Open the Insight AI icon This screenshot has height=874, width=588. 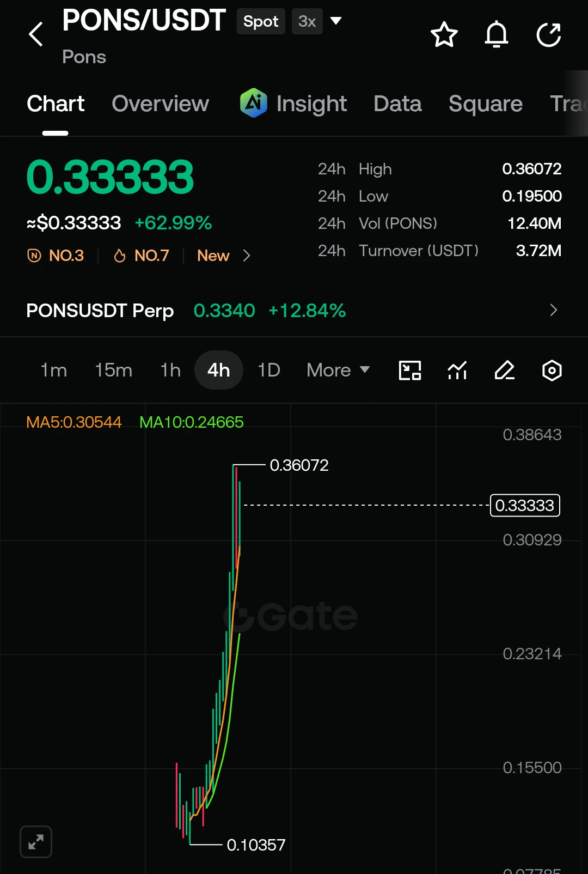click(254, 103)
